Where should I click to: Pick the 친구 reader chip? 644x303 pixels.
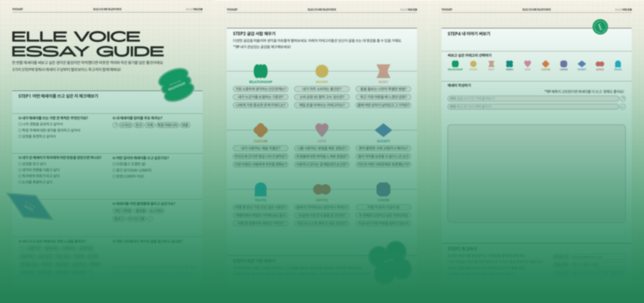click(139, 125)
